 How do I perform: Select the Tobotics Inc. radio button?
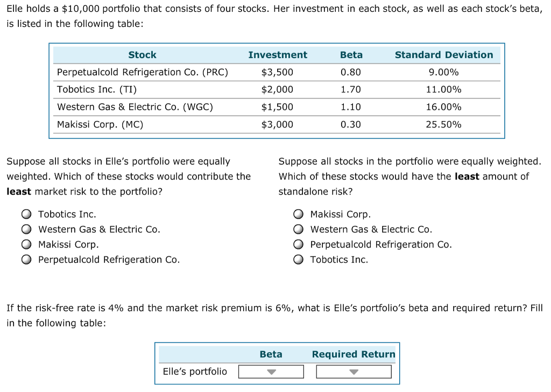point(26,213)
